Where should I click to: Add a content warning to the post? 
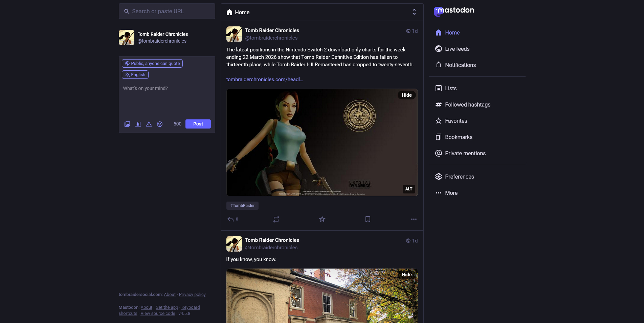(149, 124)
